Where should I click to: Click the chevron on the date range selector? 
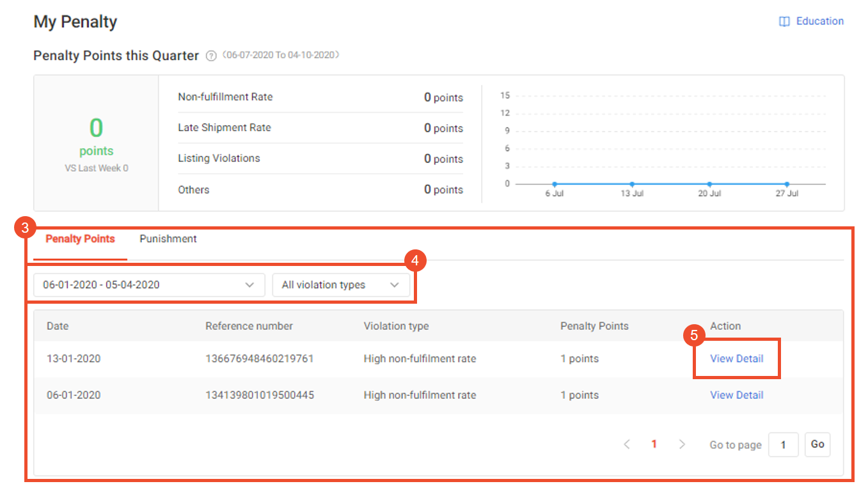[x=249, y=285]
